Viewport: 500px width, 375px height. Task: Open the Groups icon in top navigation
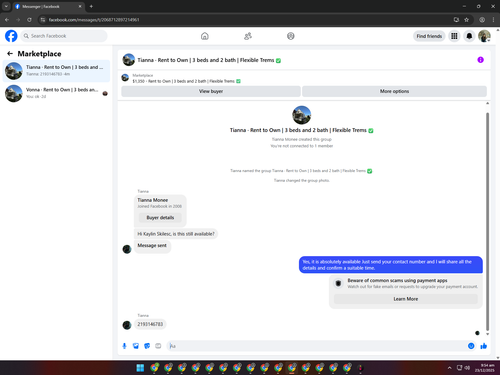[291, 36]
